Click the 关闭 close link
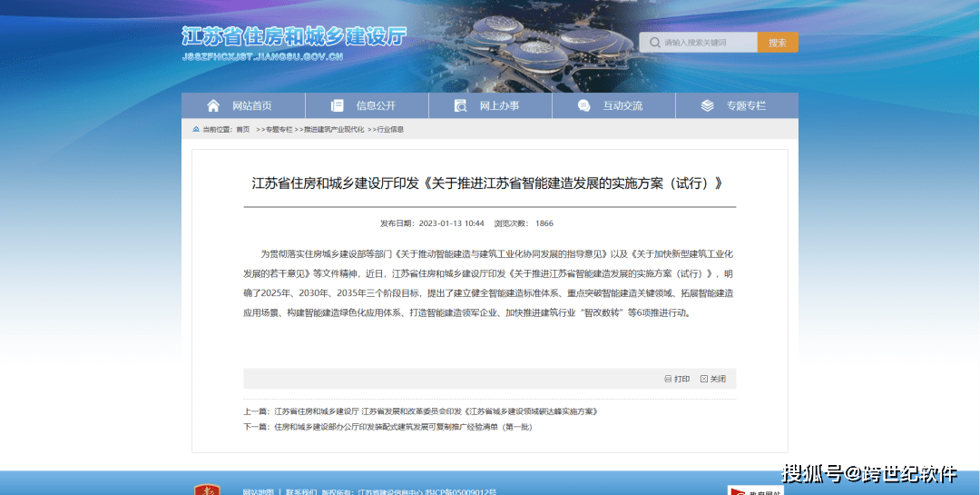Screen dimensions: 980x495 (718, 380)
